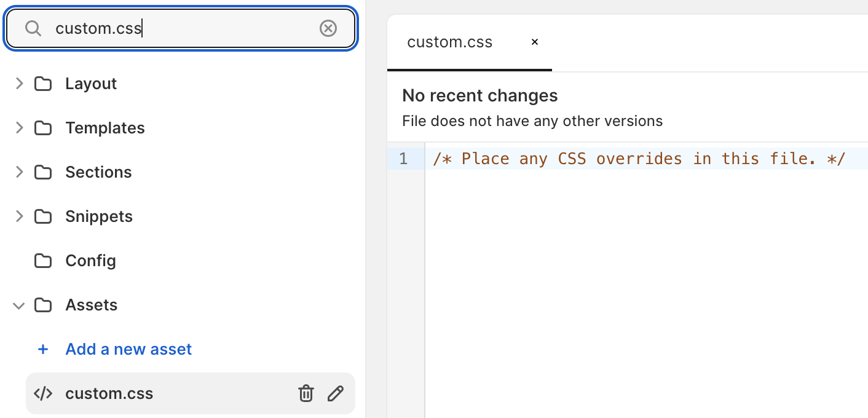Click the search magnifier icon

pos(33,28)
